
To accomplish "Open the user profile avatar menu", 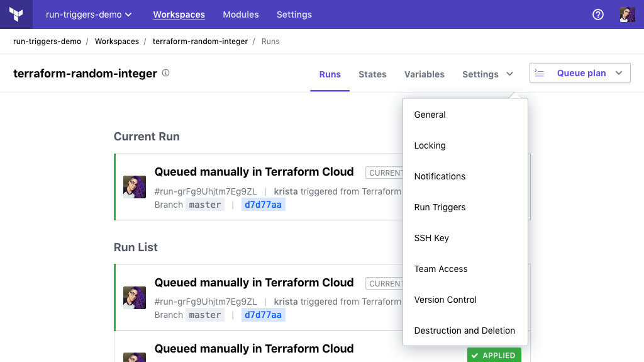I will [627, 14].
